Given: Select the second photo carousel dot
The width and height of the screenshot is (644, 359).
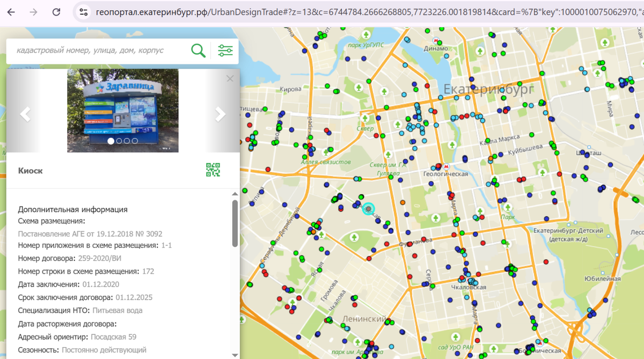Looking at the screenshot, I should [x=119, y=141].
